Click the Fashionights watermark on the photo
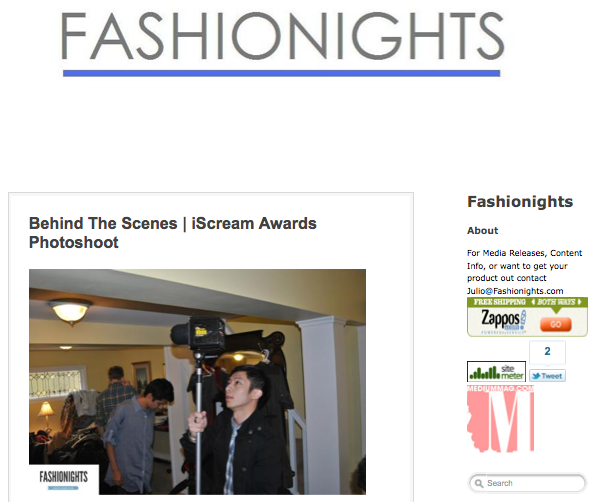The height and width of the screenshot is (502, 600). (64, 479)
